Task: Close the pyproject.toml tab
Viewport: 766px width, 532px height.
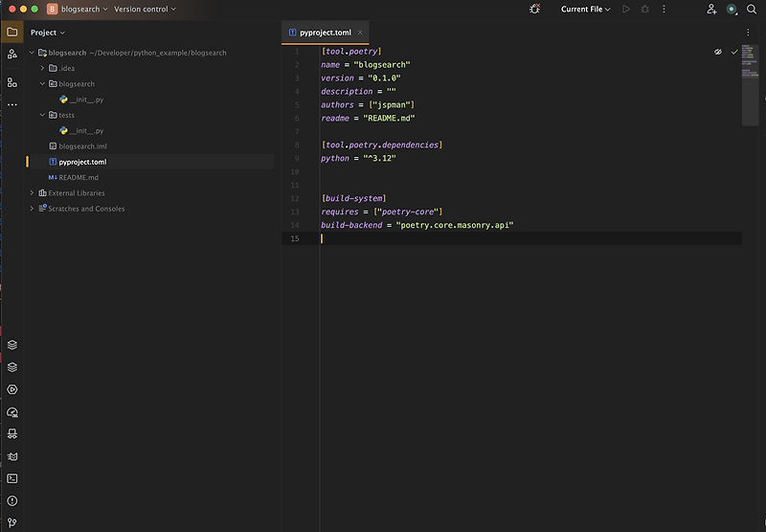Action: [360, 33]
